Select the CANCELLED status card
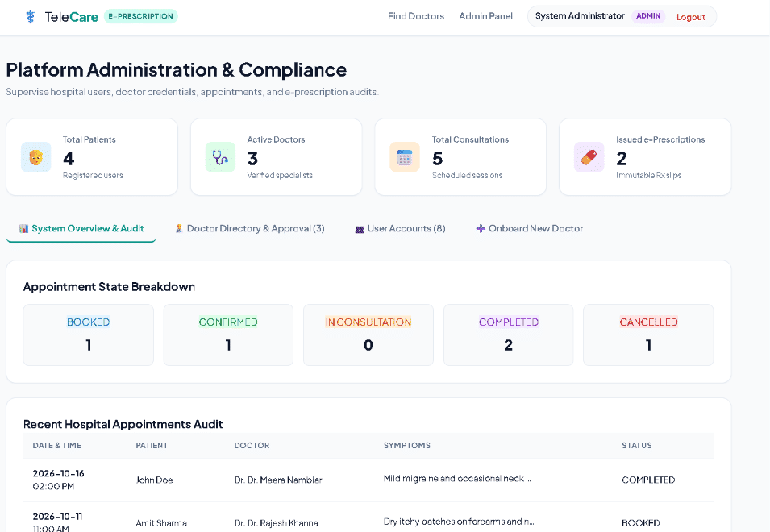The width and height of the screenshot is (770, 532). point(648,335)
